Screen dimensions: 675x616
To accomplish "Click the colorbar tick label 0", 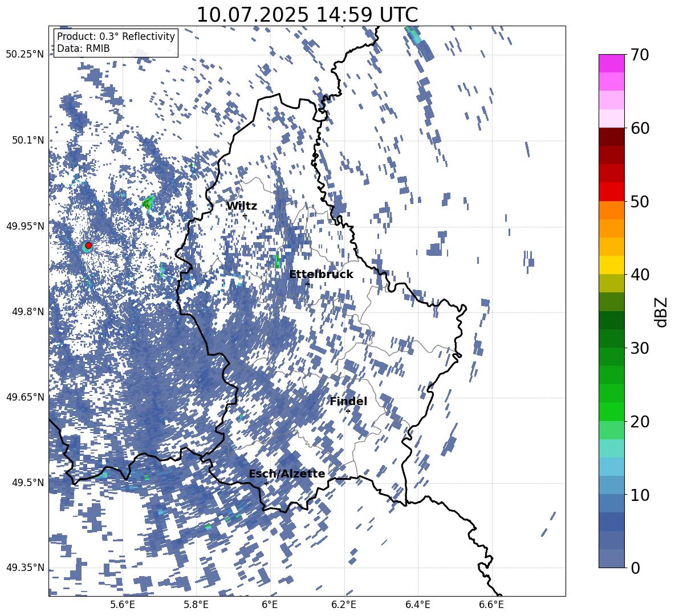I will (636, 568).
